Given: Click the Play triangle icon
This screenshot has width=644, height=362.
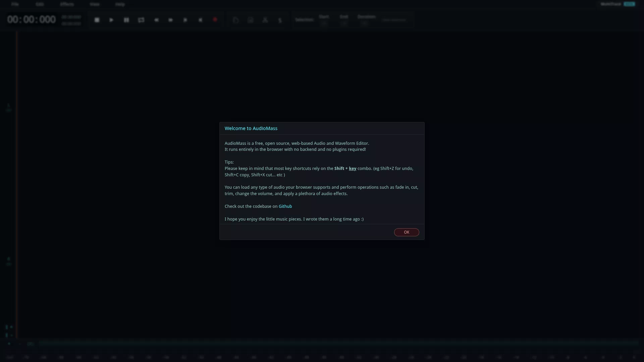Looking at the screenshot, I should (111, 20).
